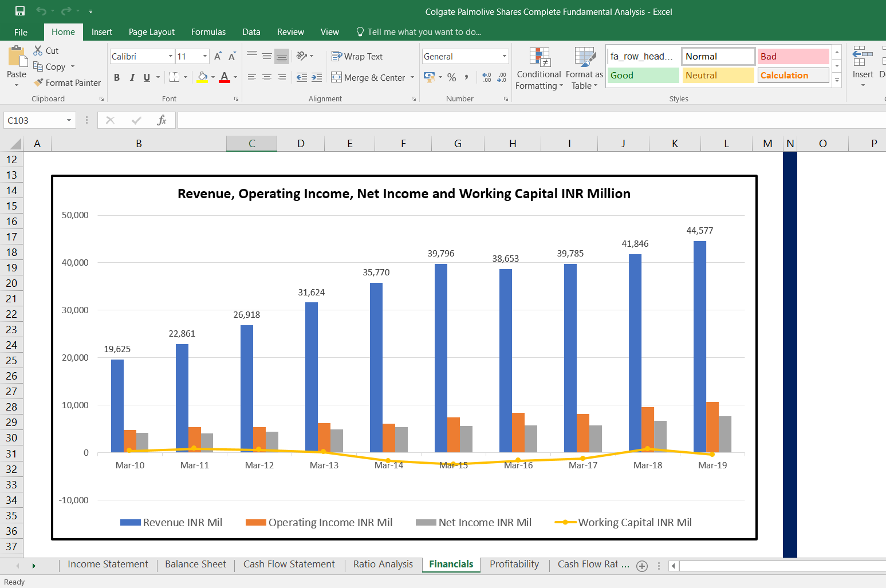
Task: Open Merge & Center dropdown arrow
Action: tap(412, 77)
